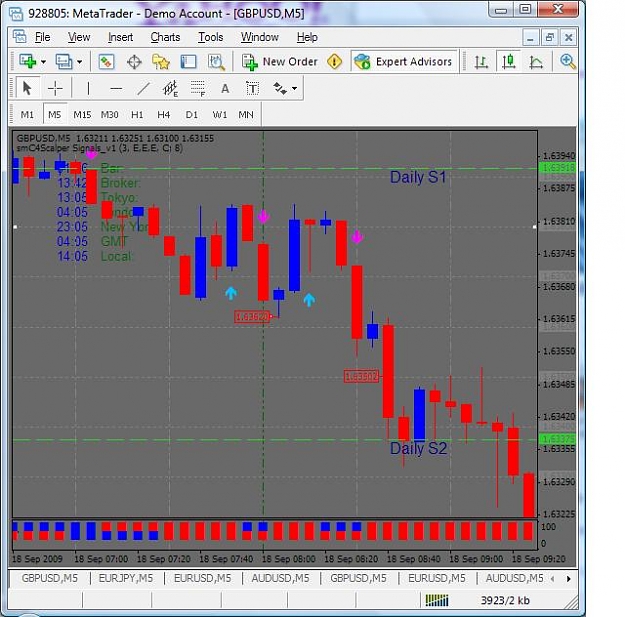Open the Help menu
The width and height of the screenshot is (625, 617).
tap(307, 37)
